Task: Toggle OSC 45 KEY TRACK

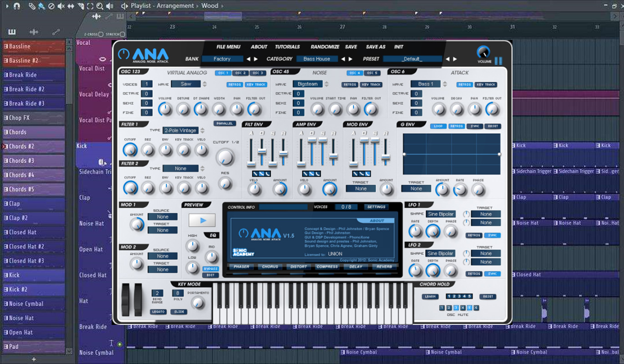Action: coord(371,85)
